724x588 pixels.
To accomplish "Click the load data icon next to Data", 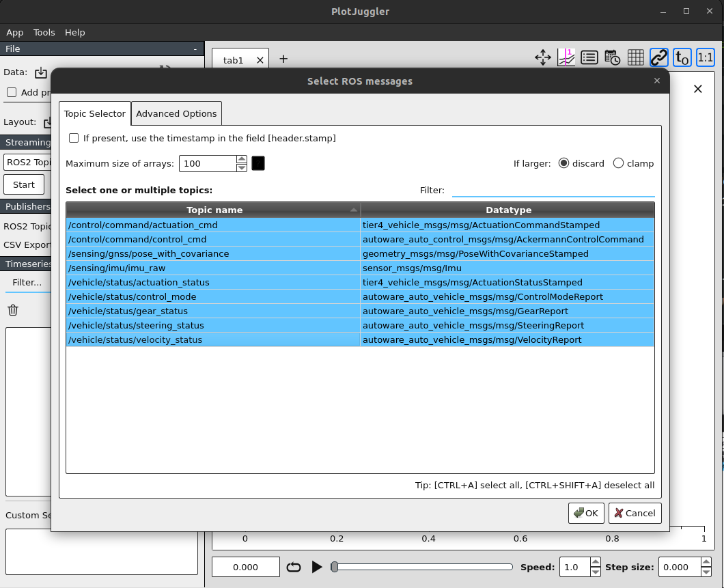I will click(x=41, y=72).
